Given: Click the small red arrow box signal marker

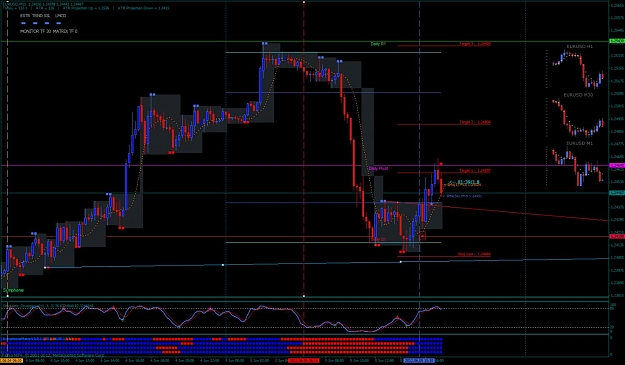Looking at the screenshot, I should 423,236.
